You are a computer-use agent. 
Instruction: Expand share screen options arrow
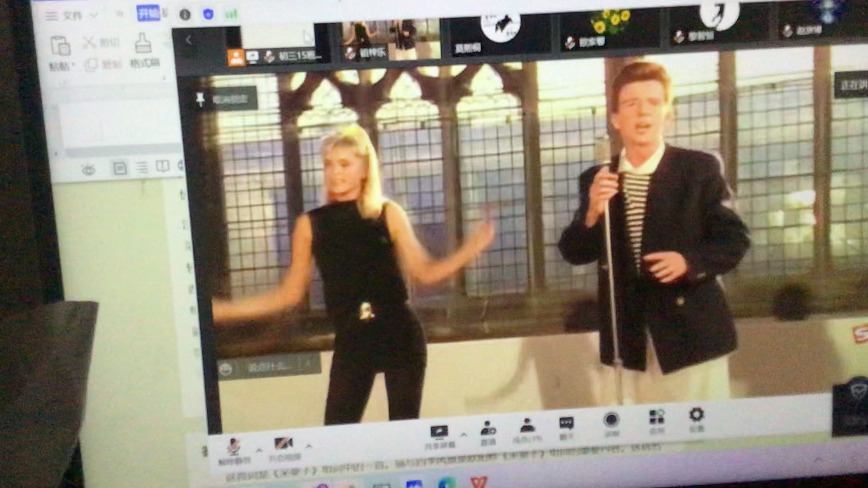464,435
